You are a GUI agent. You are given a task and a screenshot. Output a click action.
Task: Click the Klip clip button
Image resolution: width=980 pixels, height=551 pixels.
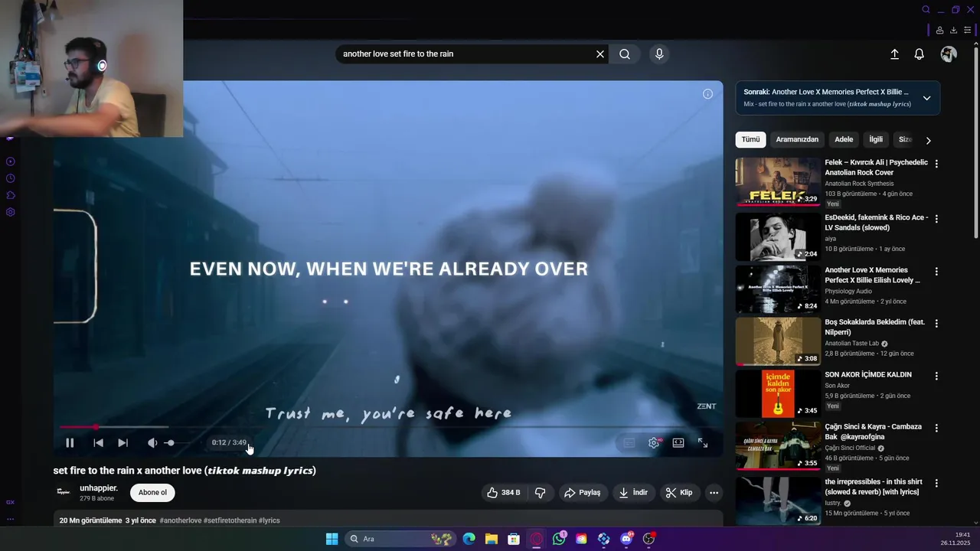point(679,493)
